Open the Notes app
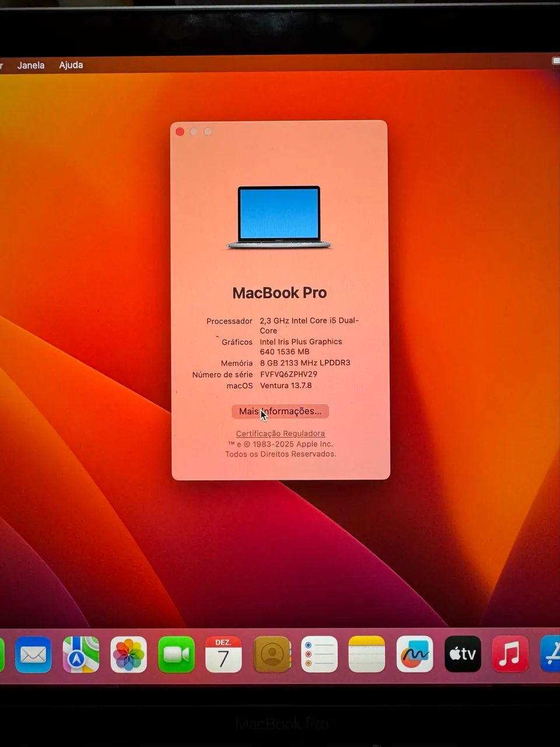 366,654
